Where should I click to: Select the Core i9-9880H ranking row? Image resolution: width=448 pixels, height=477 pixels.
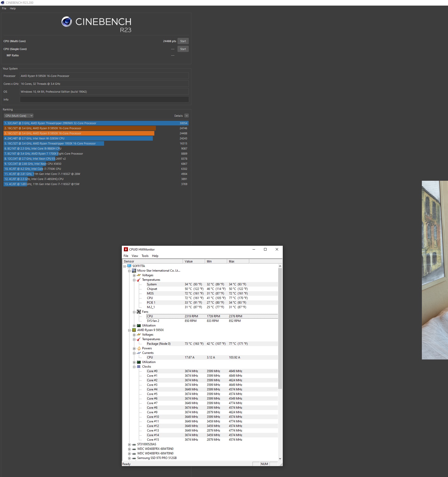click(x=96, y=149)
